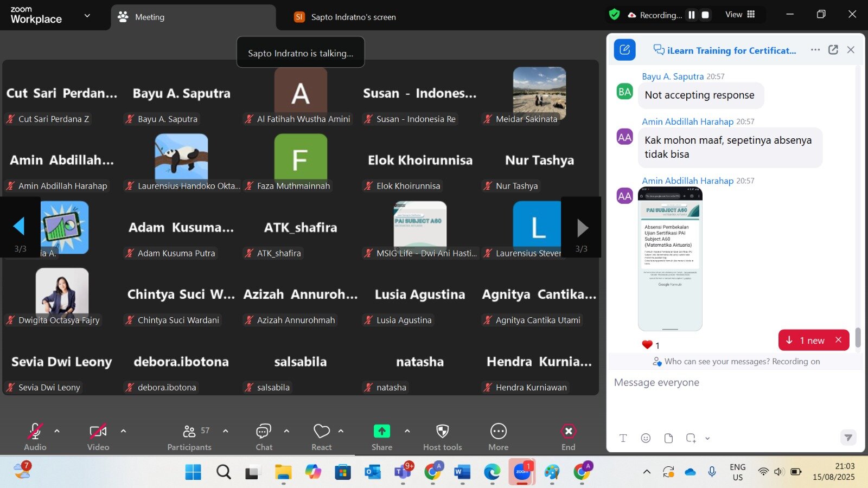Screen dimensions: 868x488
Task: Open the React emoji menu
Action: pos(321,437)
